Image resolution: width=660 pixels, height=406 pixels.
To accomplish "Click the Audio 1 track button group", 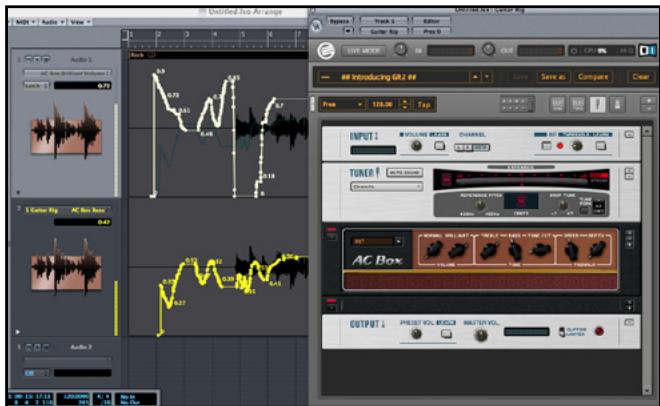I will (x=37, y=59).
